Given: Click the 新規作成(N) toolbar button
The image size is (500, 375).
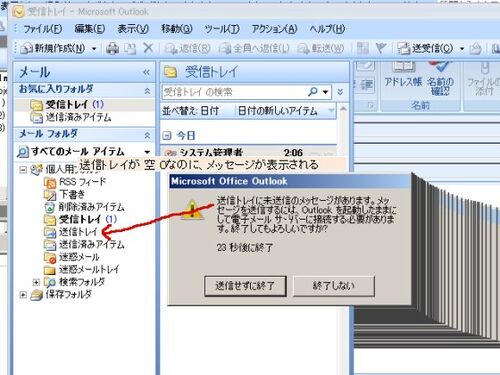Looking at the screenshot, I should coord(53,49).
